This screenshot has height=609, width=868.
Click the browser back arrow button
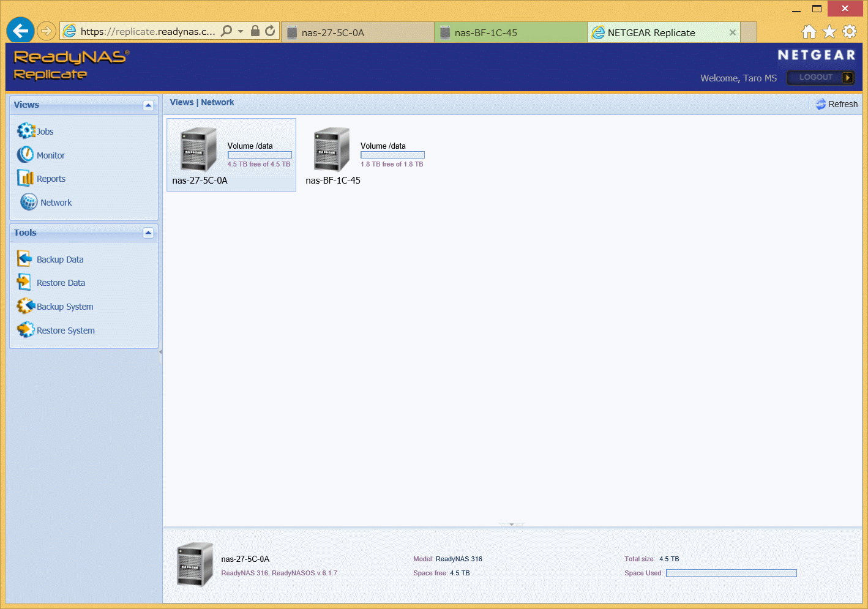click(x=20, y=31)
